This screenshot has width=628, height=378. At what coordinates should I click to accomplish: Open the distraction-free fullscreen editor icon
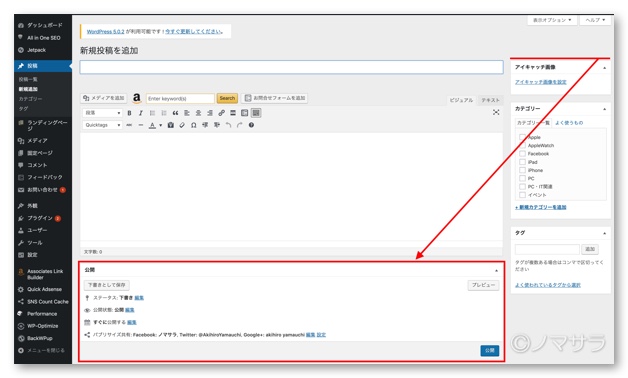[x=496, y=113]
